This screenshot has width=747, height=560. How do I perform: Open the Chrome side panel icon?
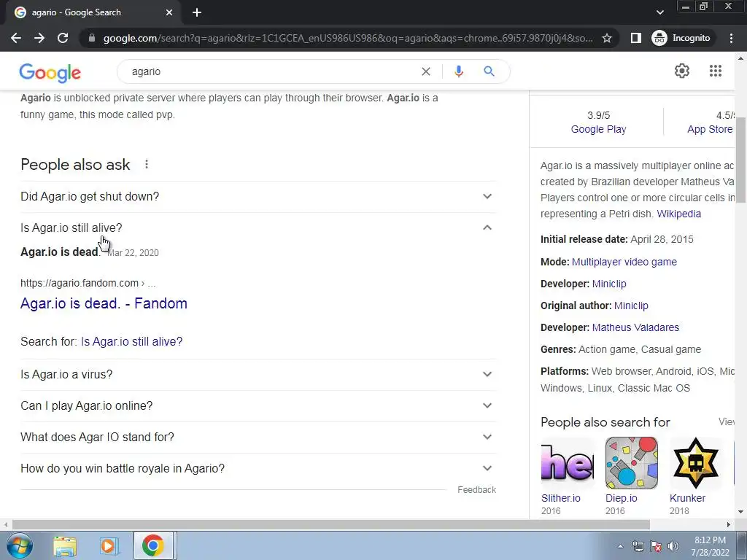[635, 38]
